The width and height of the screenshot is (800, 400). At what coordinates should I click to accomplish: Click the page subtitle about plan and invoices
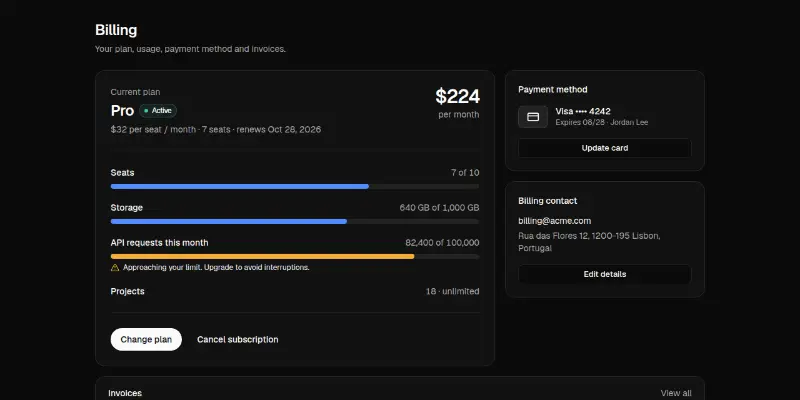point(190,49)
